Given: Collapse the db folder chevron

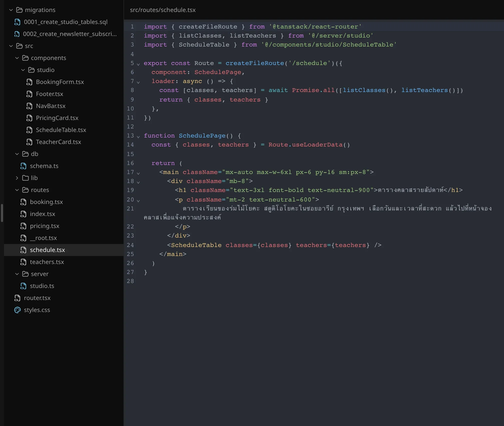Looking at the screenshot, I should (x=17, y=154).
